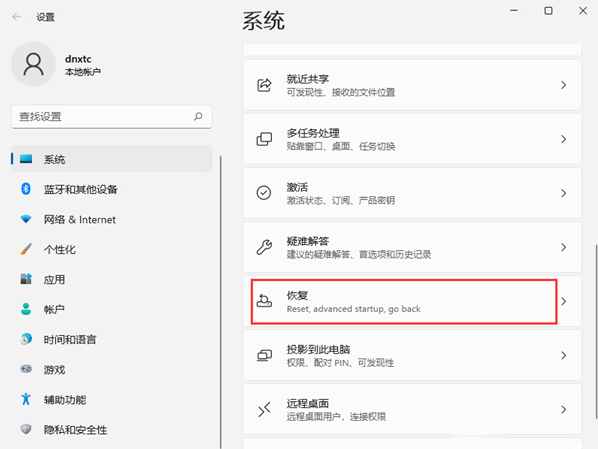Open the 恢复 settings entry

[412, 301]
